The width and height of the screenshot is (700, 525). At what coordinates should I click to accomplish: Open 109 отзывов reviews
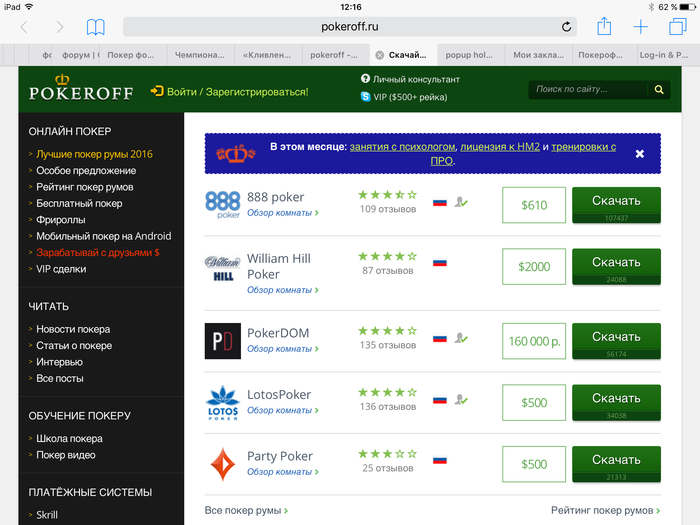388,209
